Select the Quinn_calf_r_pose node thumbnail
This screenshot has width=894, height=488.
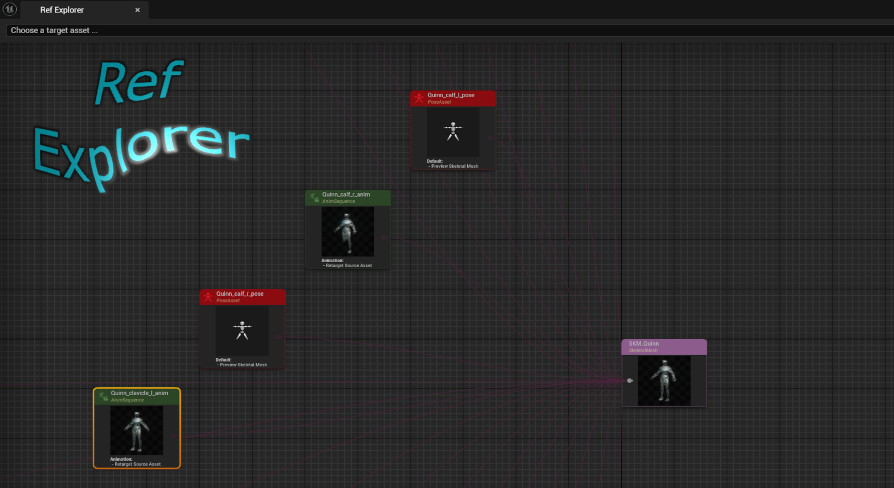pyautogui.click(x=241, y=330)
